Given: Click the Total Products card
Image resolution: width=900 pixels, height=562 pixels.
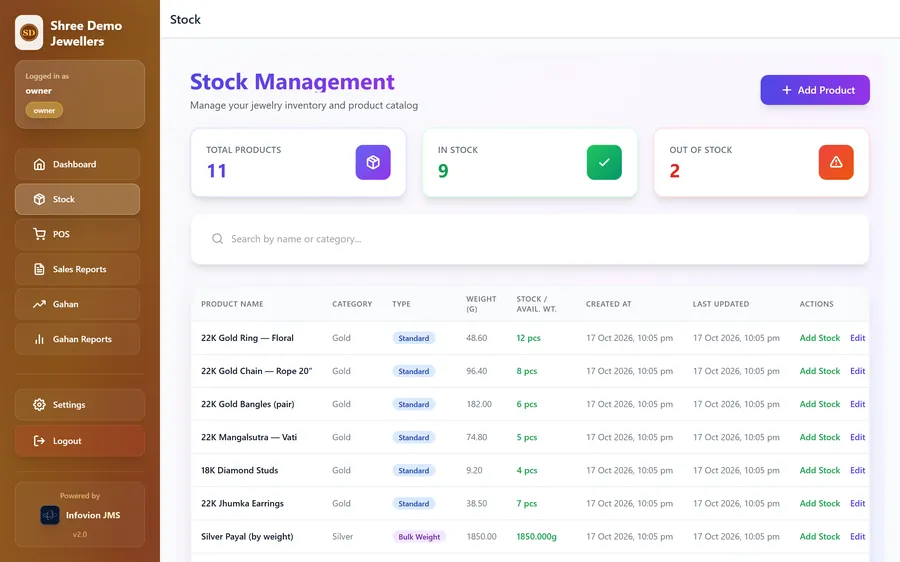Looking at the screenshot, I should tap(298, 162).
